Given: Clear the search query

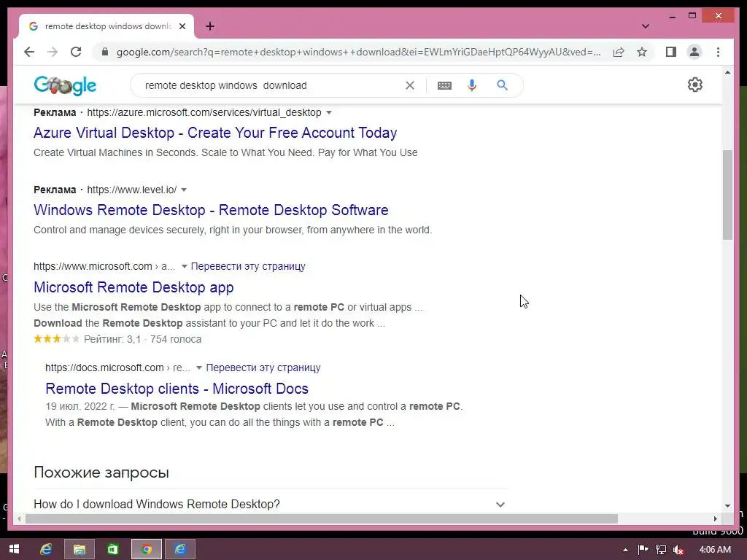Looking at the screenshot, I should click(410, 85).
